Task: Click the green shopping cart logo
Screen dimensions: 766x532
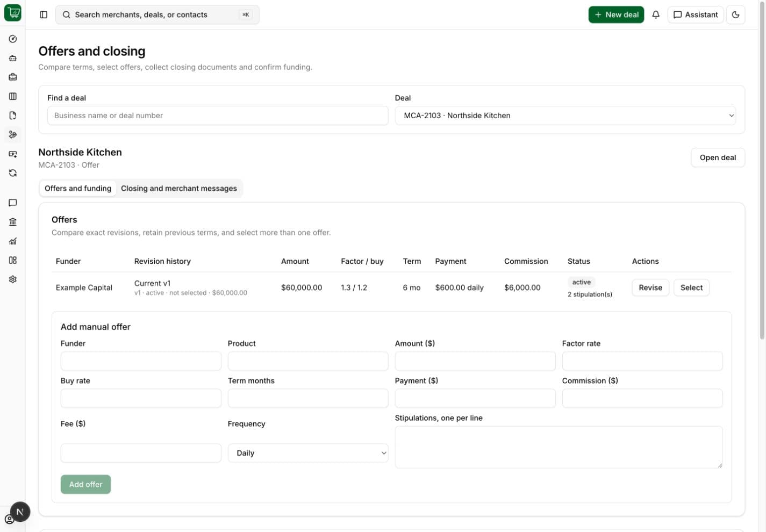Action: tap(12, 13)
